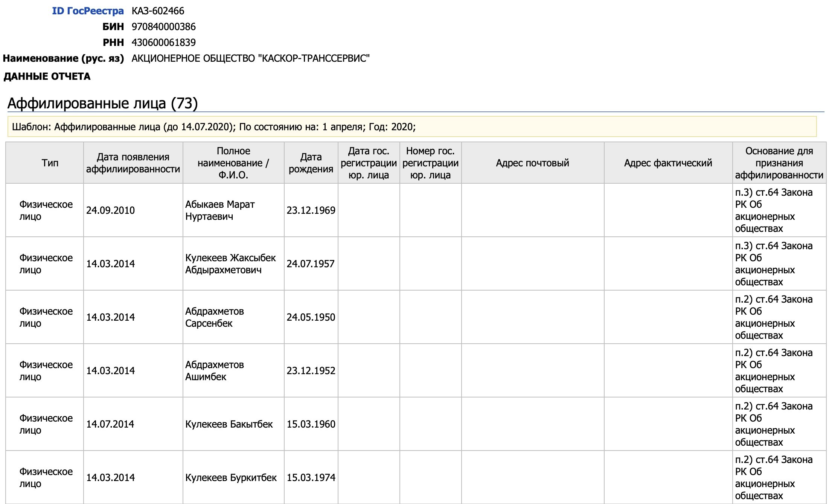Click Физическое лицо in Абыкаев row

tap(46, 210)
